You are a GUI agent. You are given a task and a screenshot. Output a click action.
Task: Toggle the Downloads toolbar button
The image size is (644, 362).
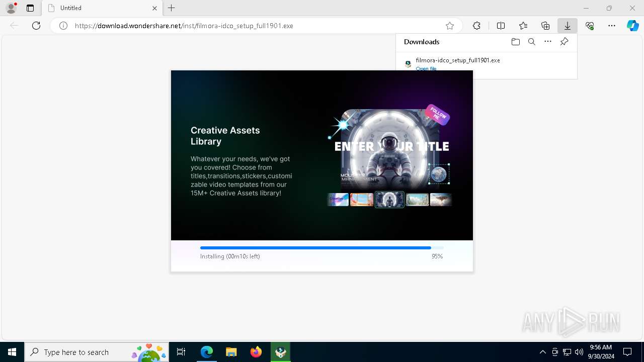pos(568,26)
